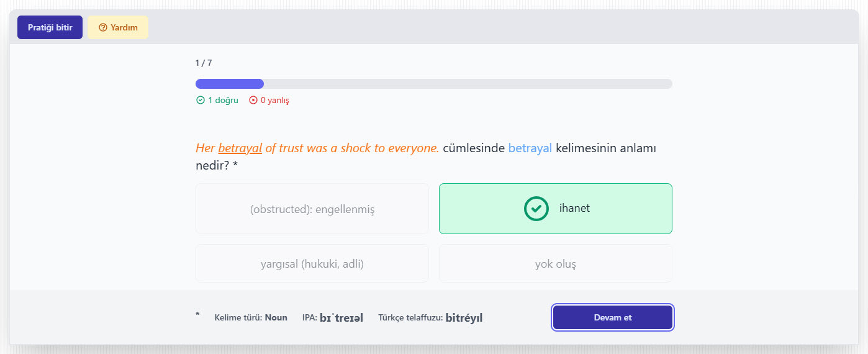Click the red cross icon next to yanlış

253,100
